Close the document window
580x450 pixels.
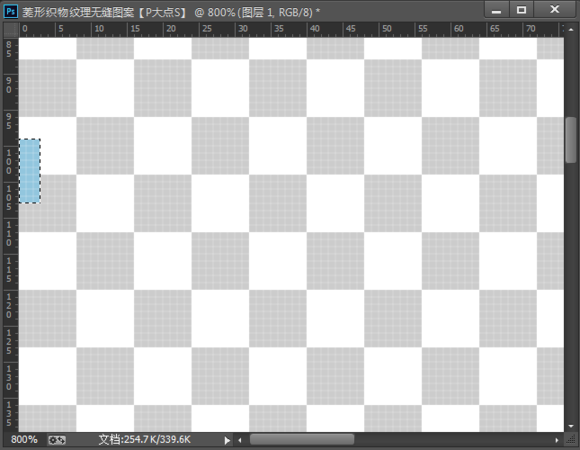point(554,10)
